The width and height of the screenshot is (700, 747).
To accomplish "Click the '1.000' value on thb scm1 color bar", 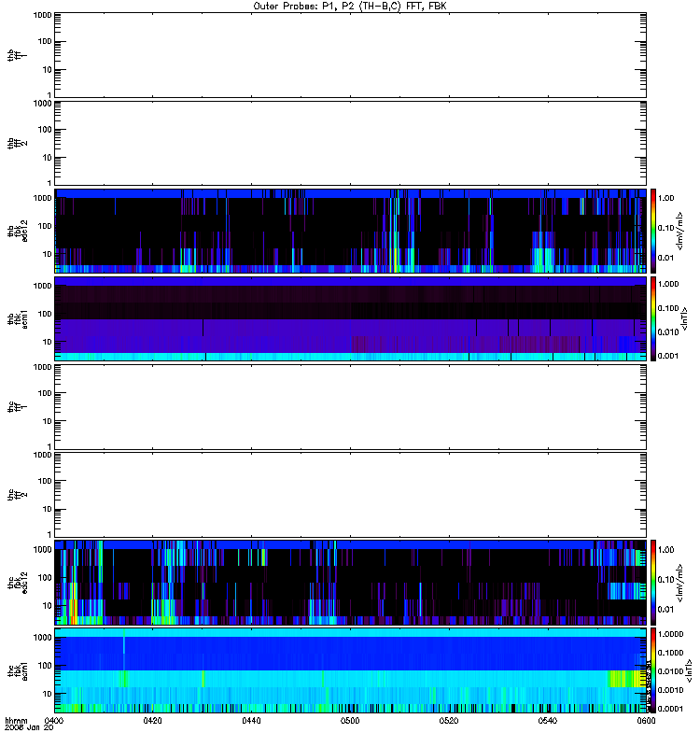I will [668, 284].
